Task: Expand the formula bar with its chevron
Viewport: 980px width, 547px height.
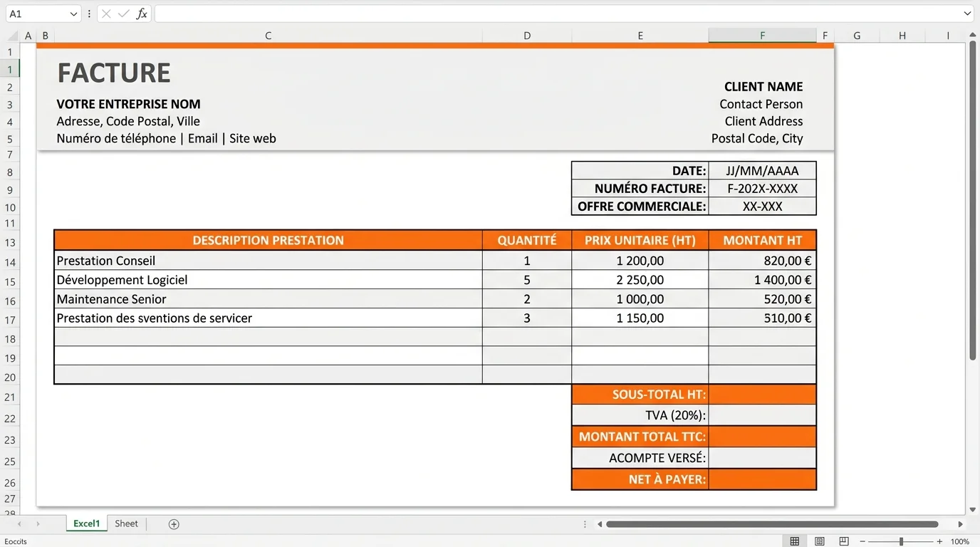Action: [966, 13]
